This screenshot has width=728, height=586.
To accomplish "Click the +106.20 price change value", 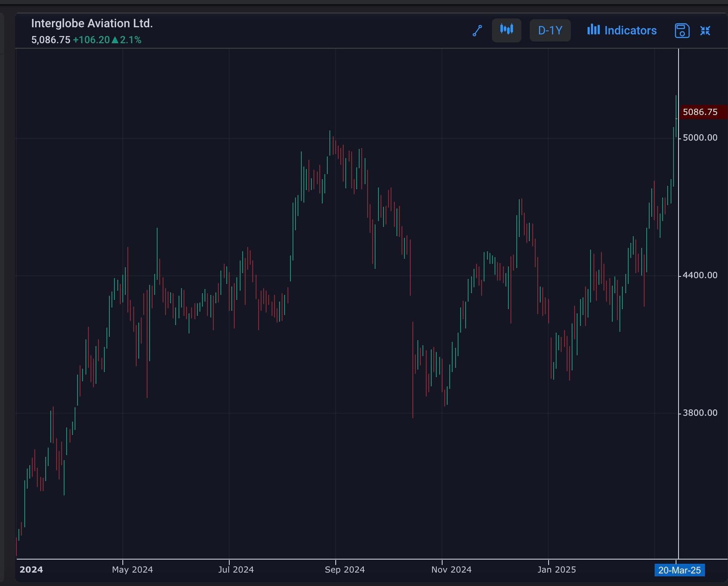I will pyautogui.click(x=91, y=40).
